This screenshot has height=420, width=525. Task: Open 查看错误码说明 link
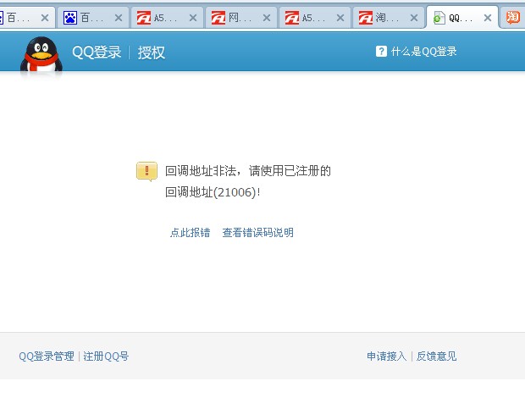pyautogui.click(x=257, y=233)
